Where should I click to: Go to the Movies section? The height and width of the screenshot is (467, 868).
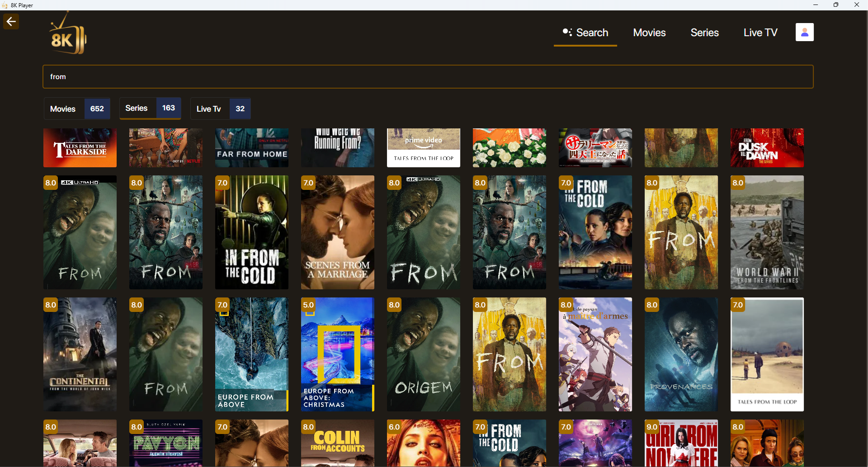[x=649, y=33]
